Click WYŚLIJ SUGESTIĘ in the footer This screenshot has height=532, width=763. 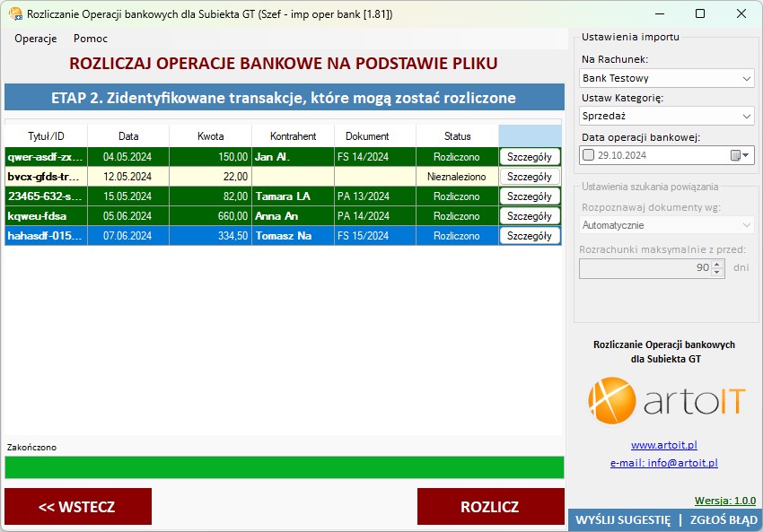pos(622,520)
